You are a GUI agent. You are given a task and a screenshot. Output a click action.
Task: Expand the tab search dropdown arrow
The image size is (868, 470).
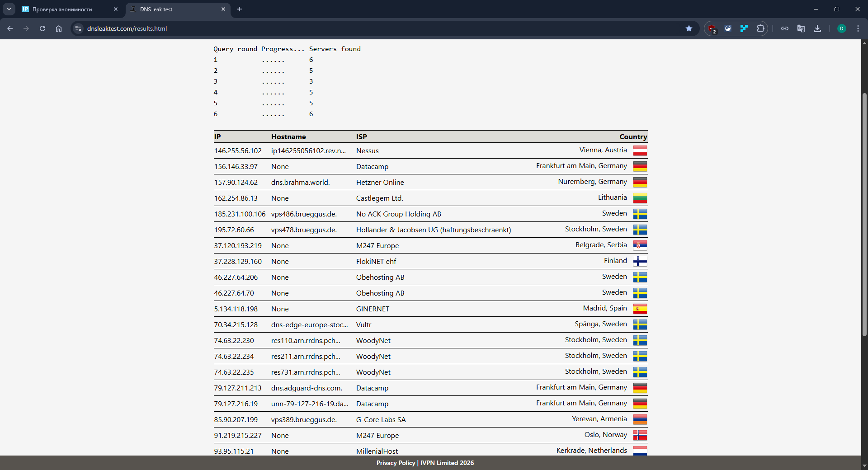pos(9,9)
